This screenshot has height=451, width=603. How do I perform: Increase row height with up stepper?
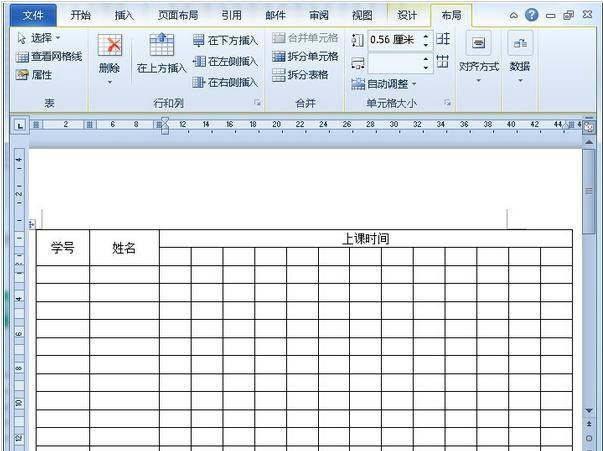click(x=426, y=36)
